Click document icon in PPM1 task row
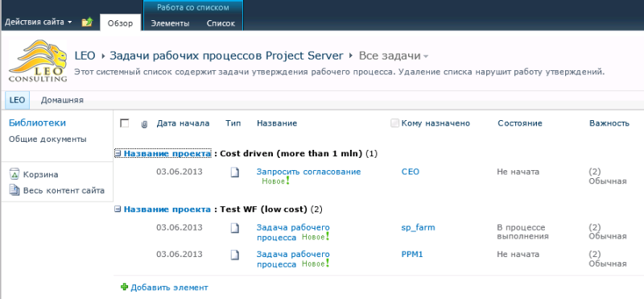This screenshot has height=299, width=644. 234,255
